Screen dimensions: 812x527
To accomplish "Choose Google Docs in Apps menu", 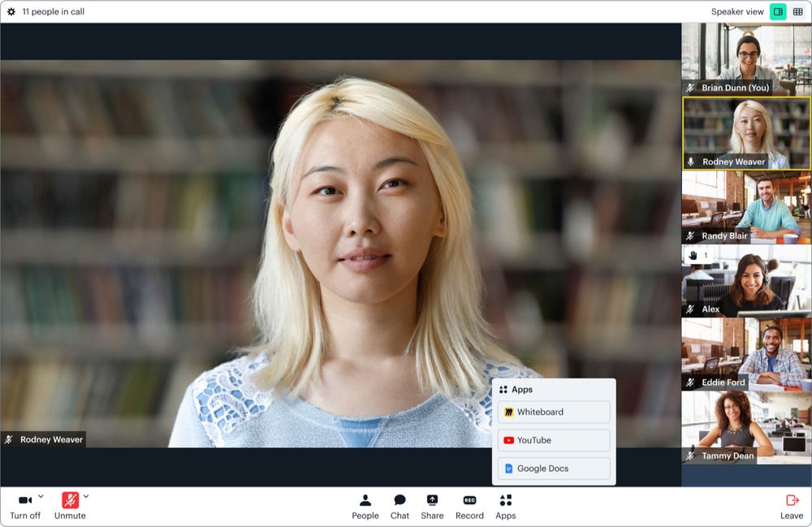I will pyautogui.click(x=554, y=469).
